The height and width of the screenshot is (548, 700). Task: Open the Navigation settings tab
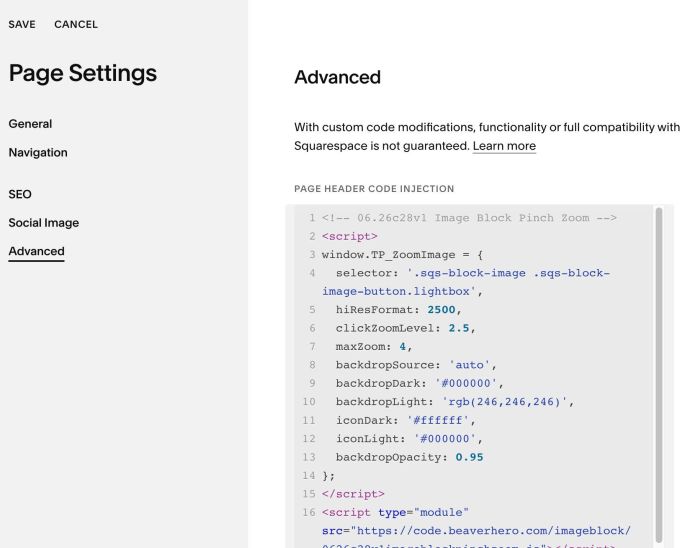[38, 152]
